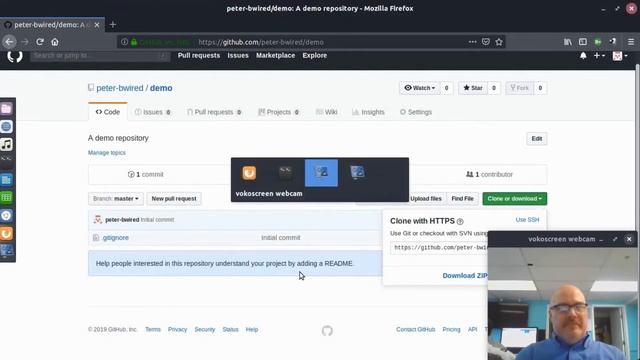Open Issues in the GitHub header
640x360 pixels.
coord(238,56)
